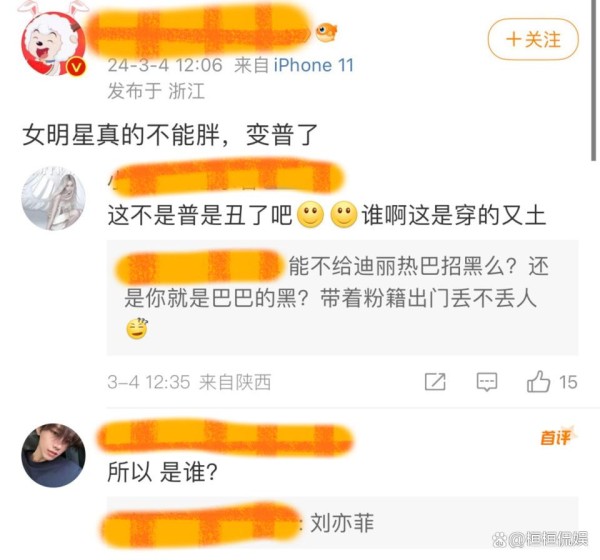The width and height of the screenshot is (600, 560).
Task: Tap the goldfish badge beside the username
Action: (x=326, y=32)
